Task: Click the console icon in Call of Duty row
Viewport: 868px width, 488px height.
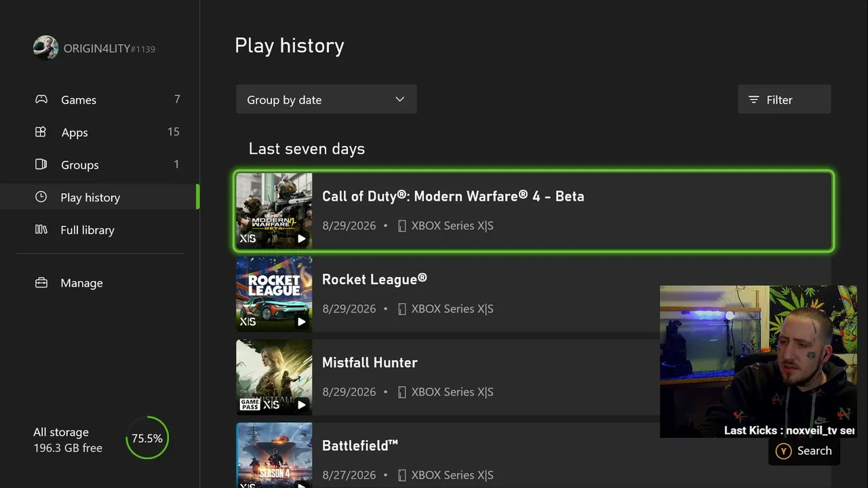Action: point(401,226)
